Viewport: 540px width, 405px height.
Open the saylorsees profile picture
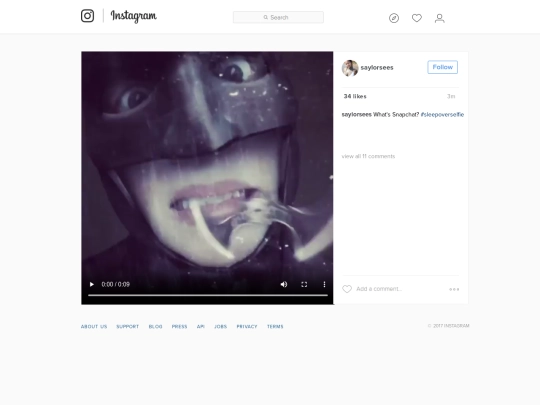(x=350, y=68)
